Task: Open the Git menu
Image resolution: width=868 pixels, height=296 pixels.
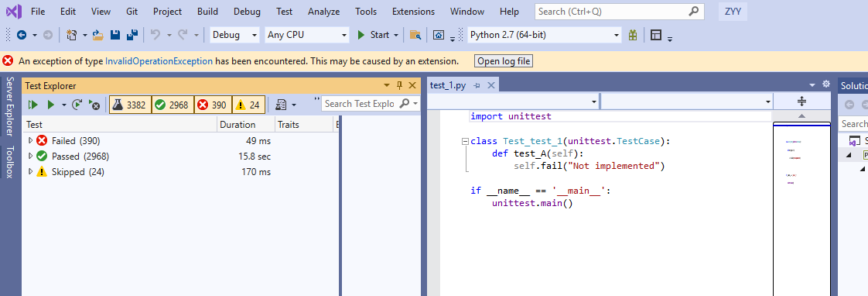Action: pyautogui.click(x=132, y=11)
